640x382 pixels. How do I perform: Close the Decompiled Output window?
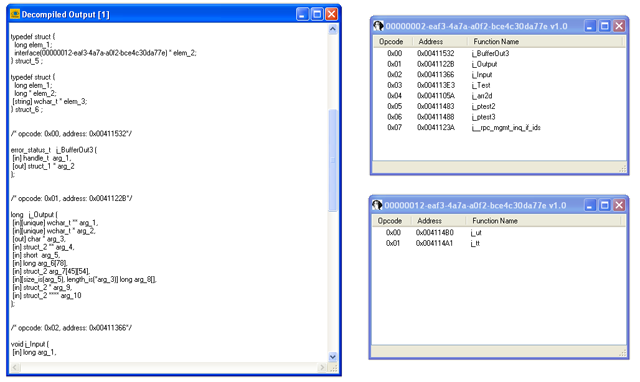click(331, 14)
